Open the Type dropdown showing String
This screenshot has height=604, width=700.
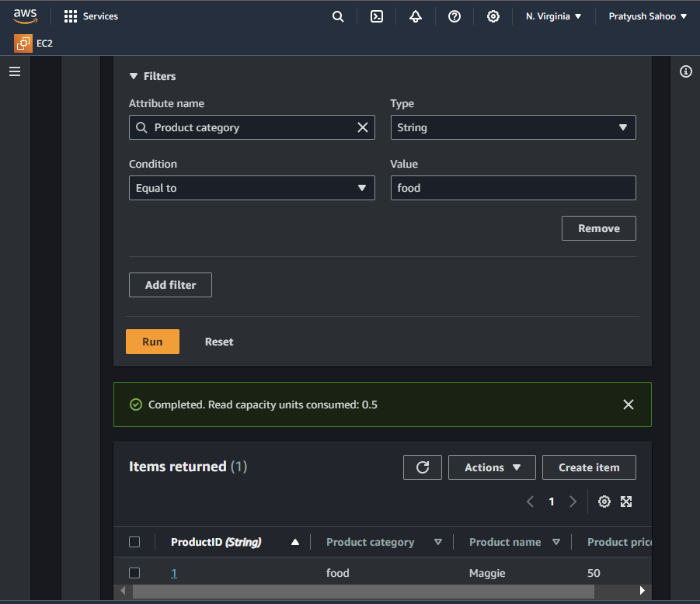513,127
